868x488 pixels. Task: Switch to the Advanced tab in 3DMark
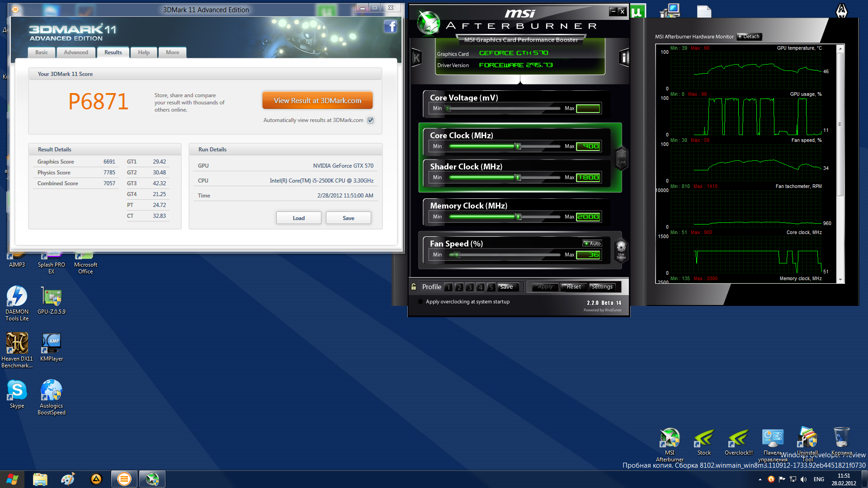pyautogui.click(x=76, y=52)
